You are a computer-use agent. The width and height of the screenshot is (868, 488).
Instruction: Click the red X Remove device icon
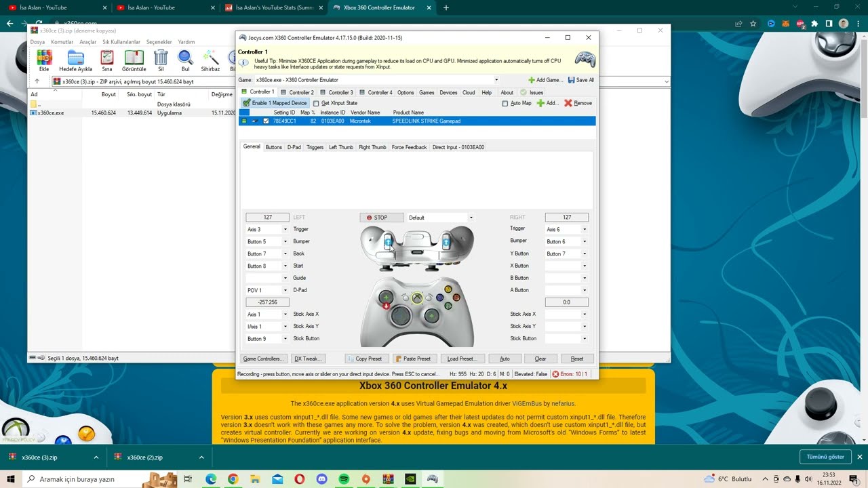pos(568,103)
